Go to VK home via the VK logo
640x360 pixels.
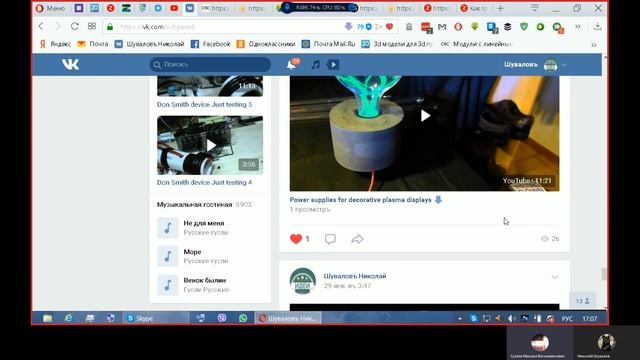click(x=71, y=64)
